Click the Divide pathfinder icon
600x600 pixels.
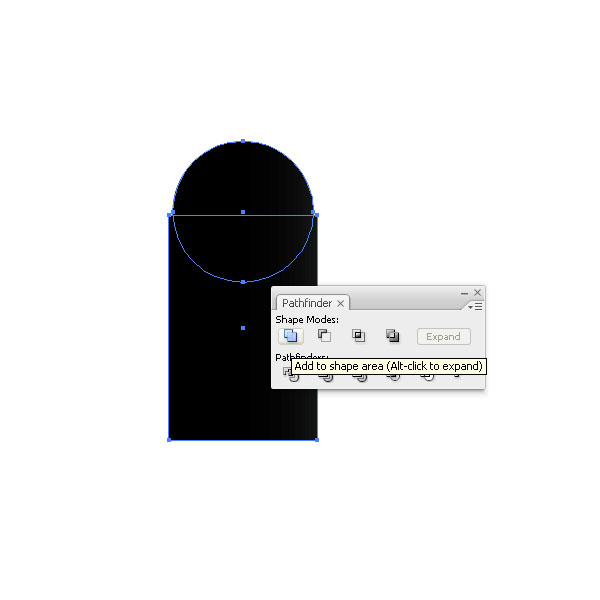[290, 374]
